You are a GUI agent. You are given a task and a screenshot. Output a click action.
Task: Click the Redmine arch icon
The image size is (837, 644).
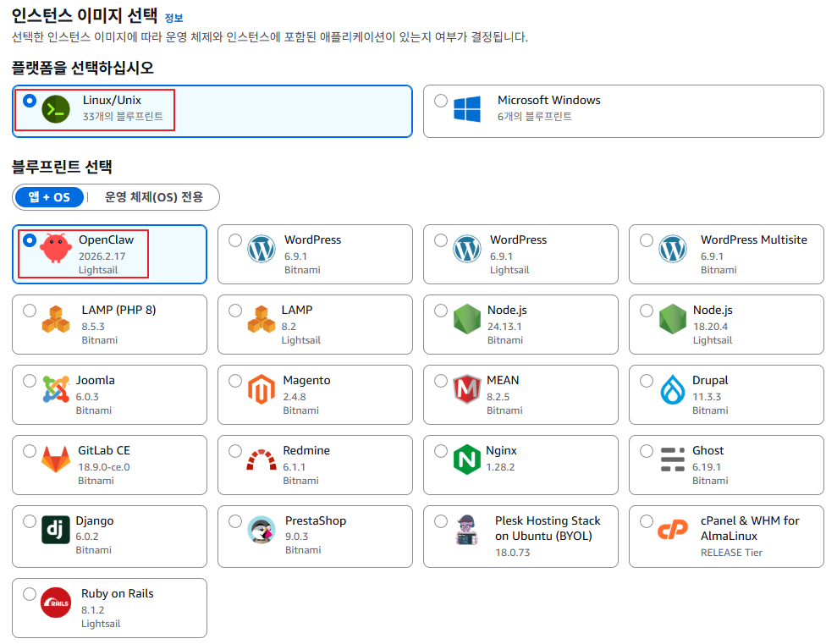click(262, 460)
